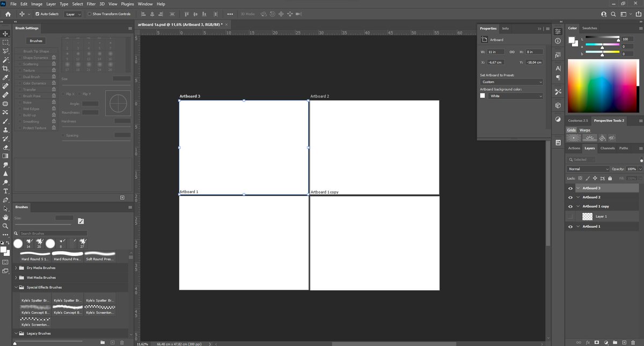The height and width of the screenshot is (346, 644).
Task: Select the Move tool in toolbar
Action: point(5,33)
